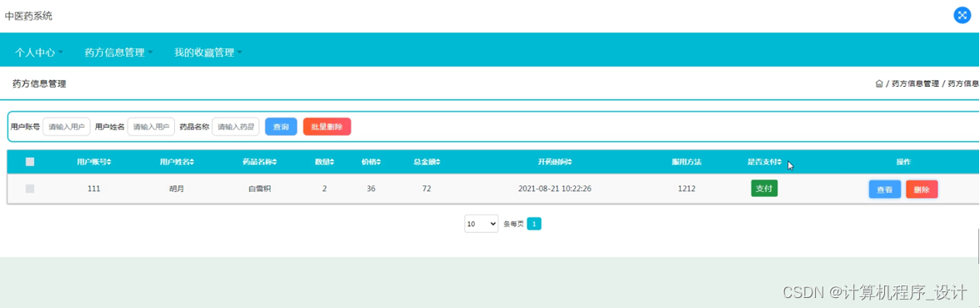Screen dimensions: 980x308
Task: Check the select-all header checkbox
Action: [30, 162]
